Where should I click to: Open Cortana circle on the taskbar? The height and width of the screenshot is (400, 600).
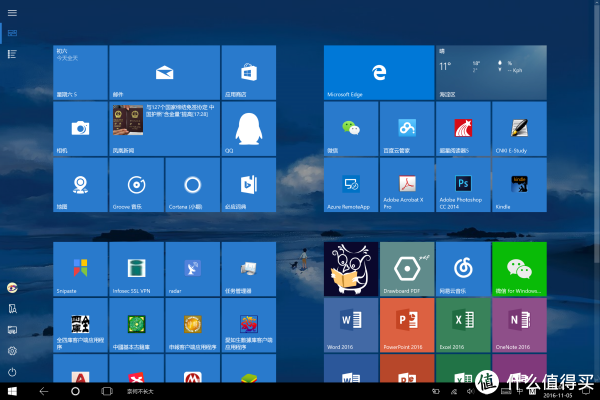pos(75,391)
